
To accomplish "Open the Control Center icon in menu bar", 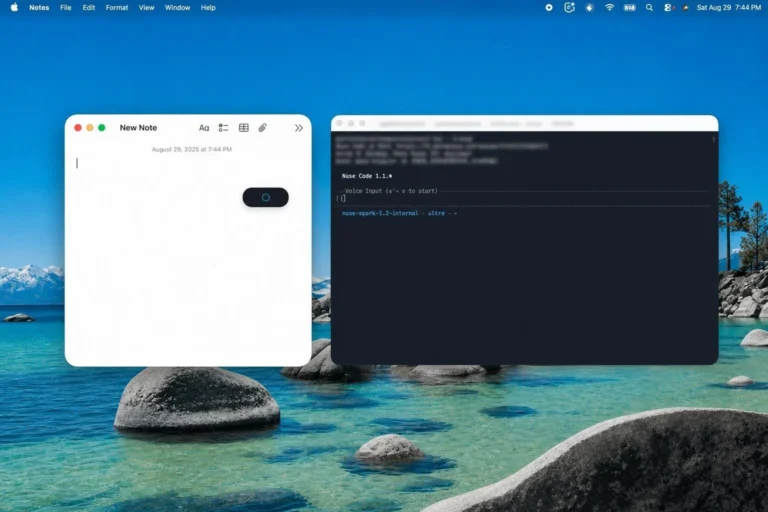I will pyautogui.click(x=668, y=7).
